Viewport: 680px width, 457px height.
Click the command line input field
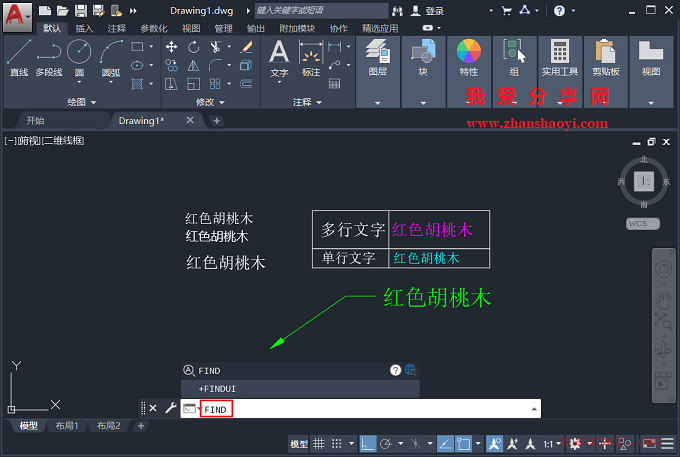[x=361, y=409]
